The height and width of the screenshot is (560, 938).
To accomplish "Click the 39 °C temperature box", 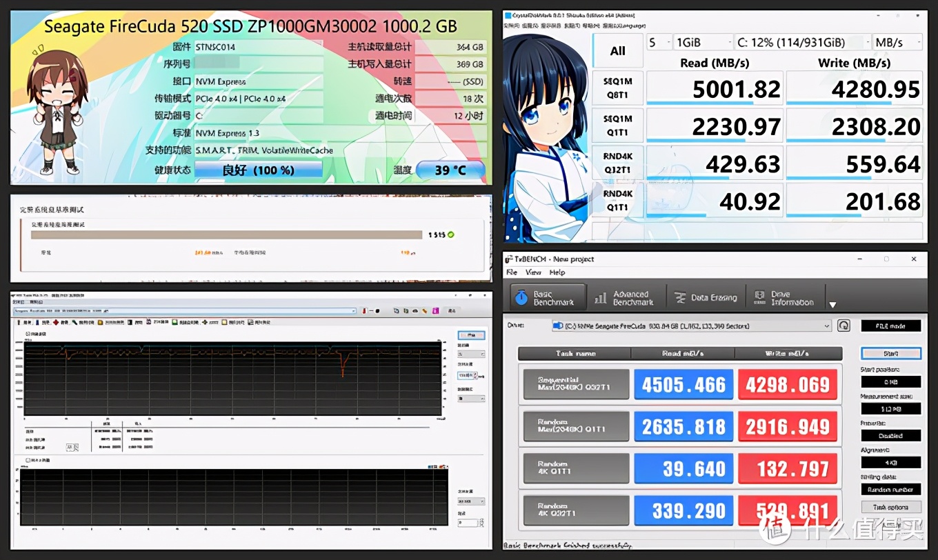I will click(x=450, y=170).
